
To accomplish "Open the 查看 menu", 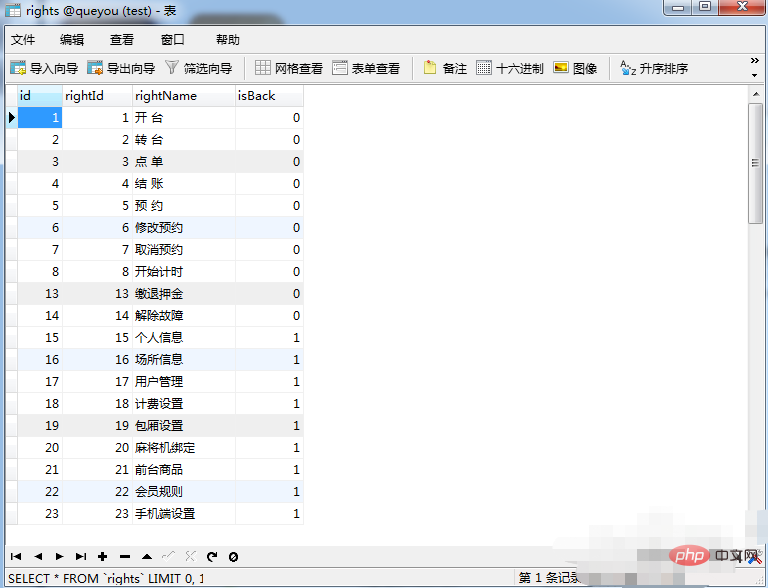I will pos(121,40).
